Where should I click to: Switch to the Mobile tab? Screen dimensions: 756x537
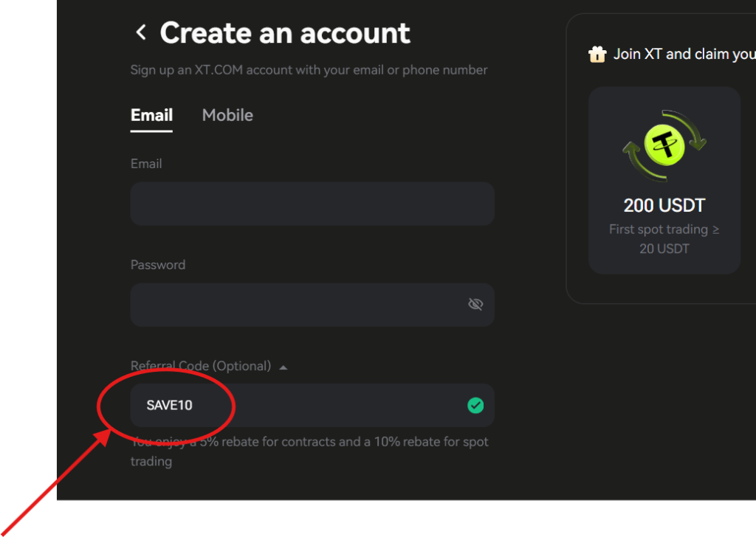227,115
